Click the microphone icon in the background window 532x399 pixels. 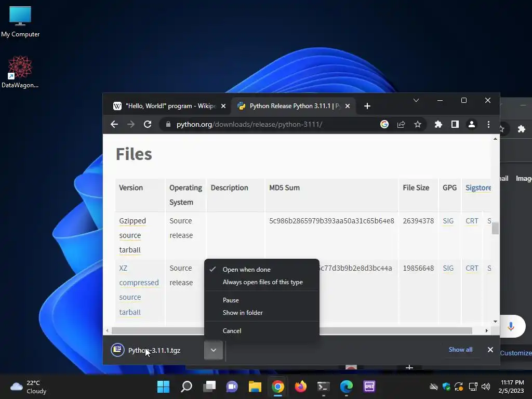tap(511, 326)
